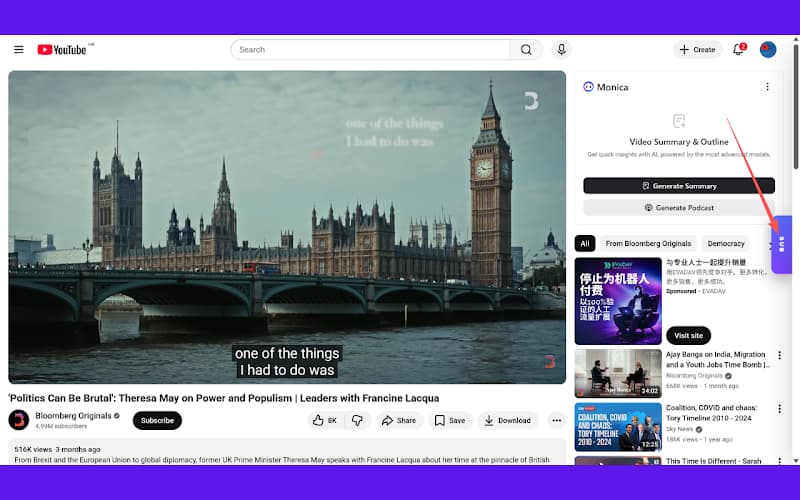Open Tory Timeline 2010 - 2024 title
The width and height of the screenshot is (800, 500).
[711, 413]
